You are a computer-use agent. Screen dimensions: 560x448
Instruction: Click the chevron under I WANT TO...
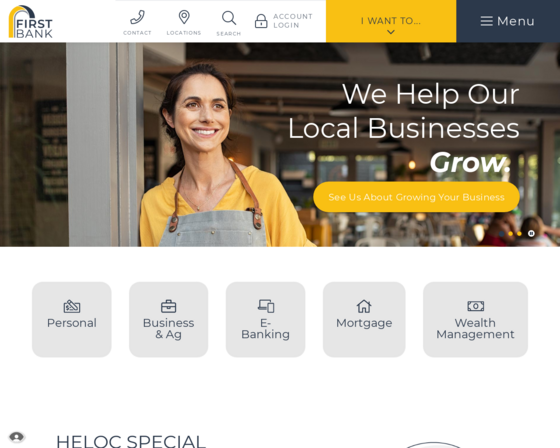pyautogui.click(x=391, y=32)
